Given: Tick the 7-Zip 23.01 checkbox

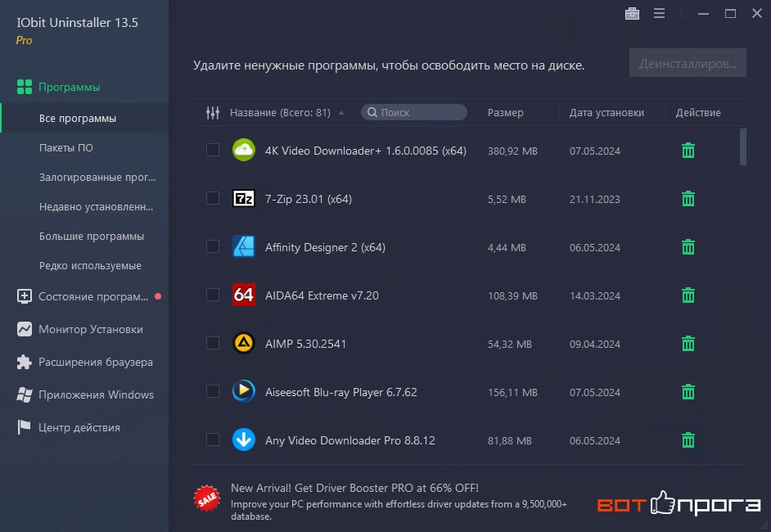Looking at the screenshot, I should coord(213,198).
